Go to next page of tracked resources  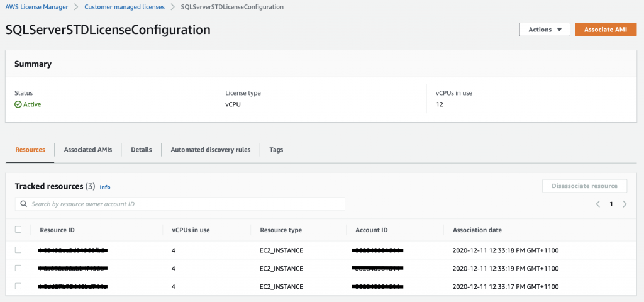tap(625, 204)
